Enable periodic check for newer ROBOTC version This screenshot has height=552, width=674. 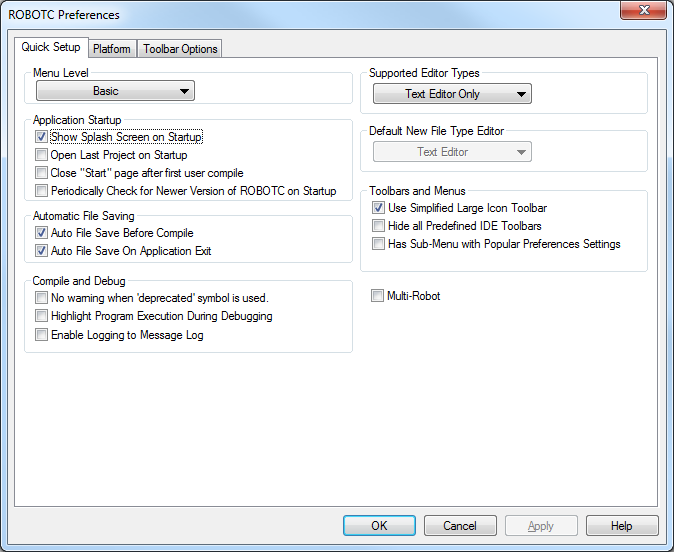(41, 191)
